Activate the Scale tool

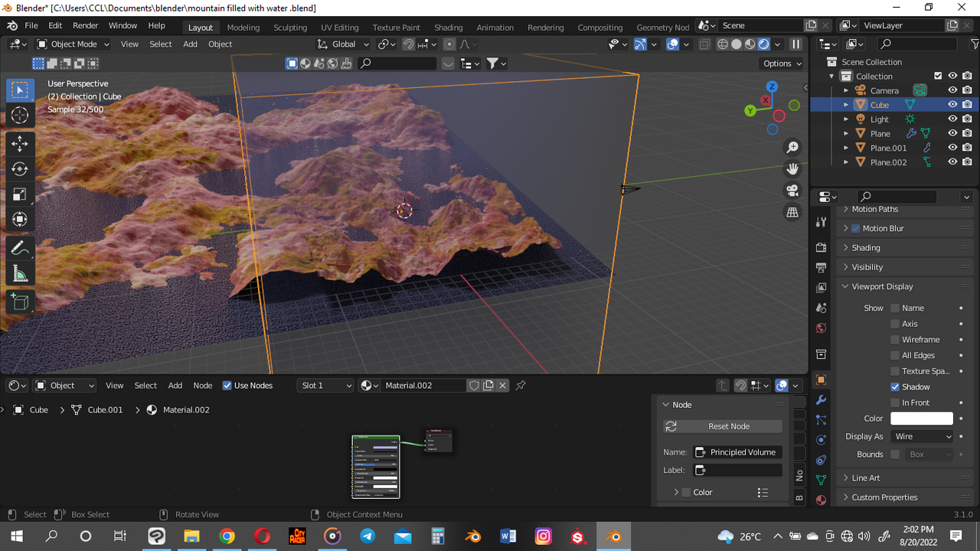(x=20, y=194)
